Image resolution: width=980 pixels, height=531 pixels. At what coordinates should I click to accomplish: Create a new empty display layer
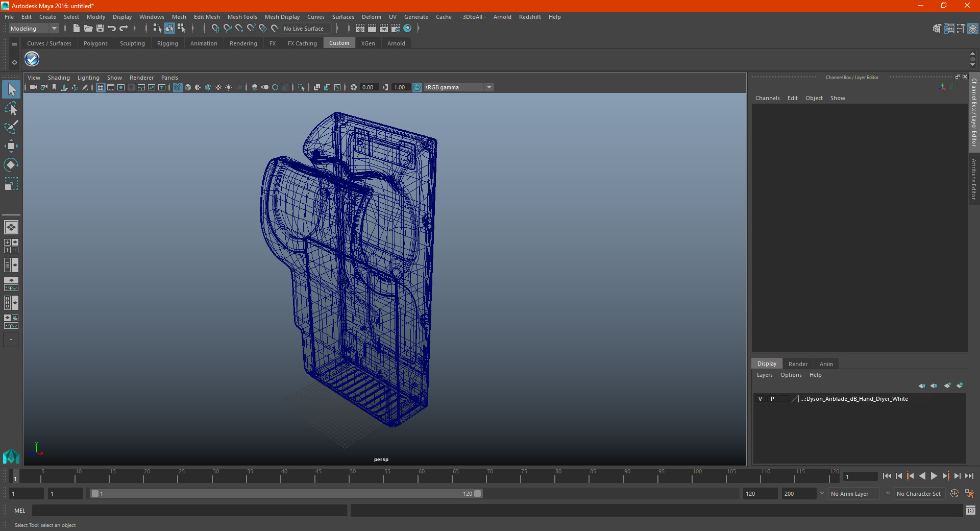[x=948, y=385]
